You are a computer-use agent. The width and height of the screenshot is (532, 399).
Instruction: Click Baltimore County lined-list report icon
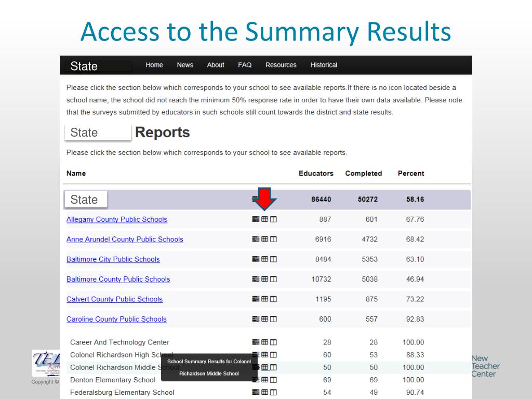click(256, 279)
